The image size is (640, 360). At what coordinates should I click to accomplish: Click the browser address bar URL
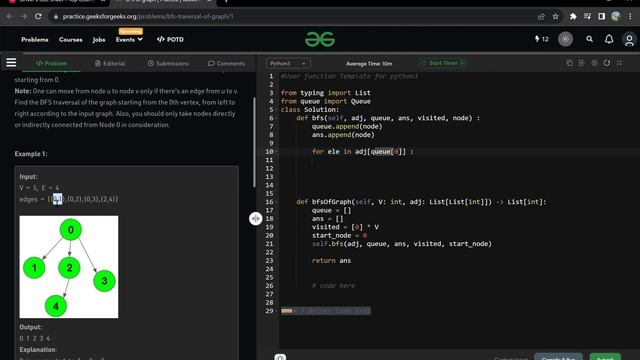[148, 16]
